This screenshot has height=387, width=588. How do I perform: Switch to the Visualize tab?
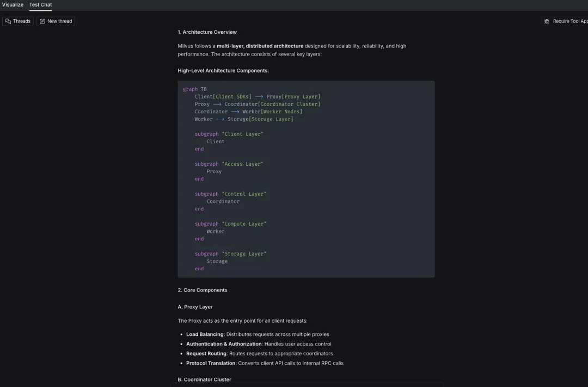(13, 4)
